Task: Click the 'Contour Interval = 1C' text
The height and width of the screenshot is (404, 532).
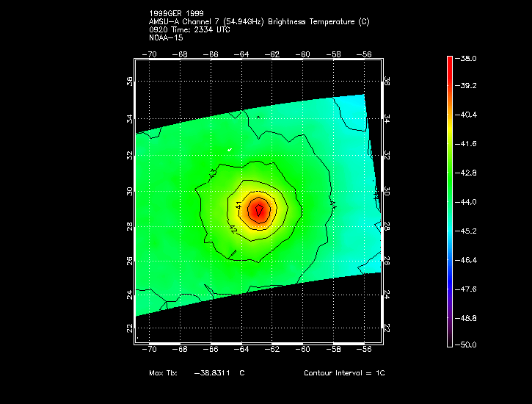Action: point(344,373)
